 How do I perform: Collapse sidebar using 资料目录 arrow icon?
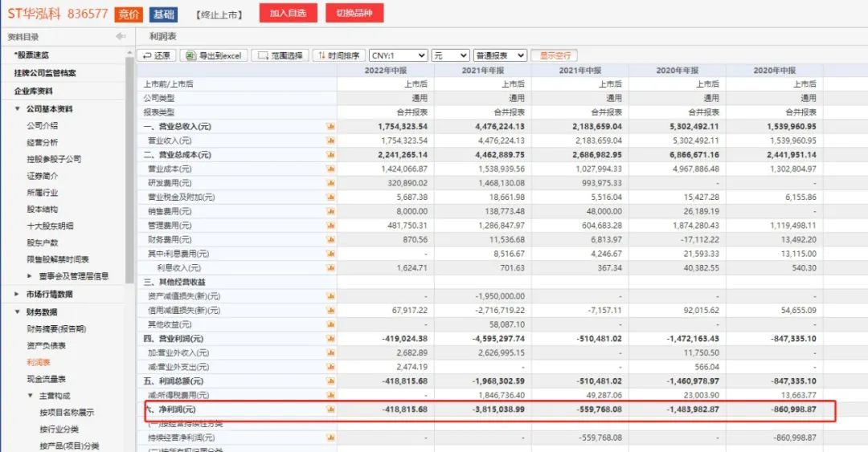click(x=121, y=37)
